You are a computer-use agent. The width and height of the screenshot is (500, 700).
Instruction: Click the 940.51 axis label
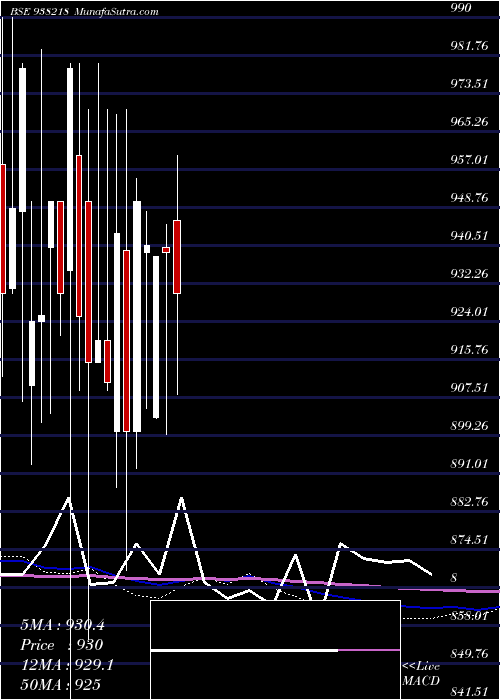(x=469, y=235)
